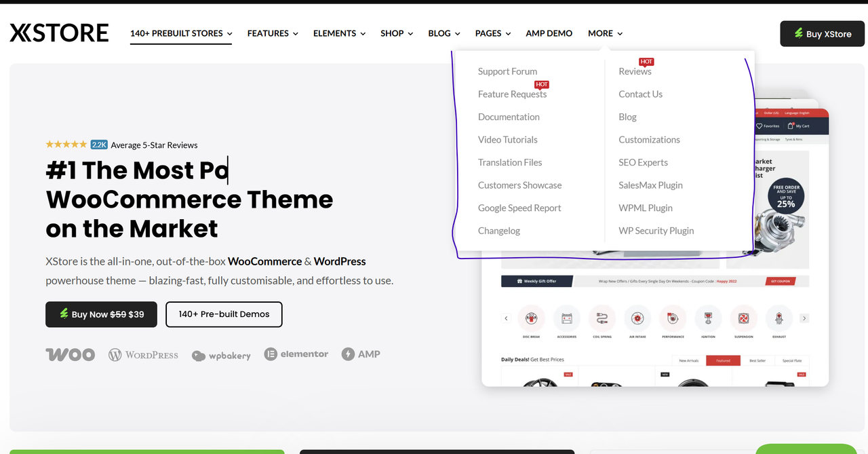Click the previous arrow of the category carousel
Screen dimensions: 868x454
[x=506, y=318]
